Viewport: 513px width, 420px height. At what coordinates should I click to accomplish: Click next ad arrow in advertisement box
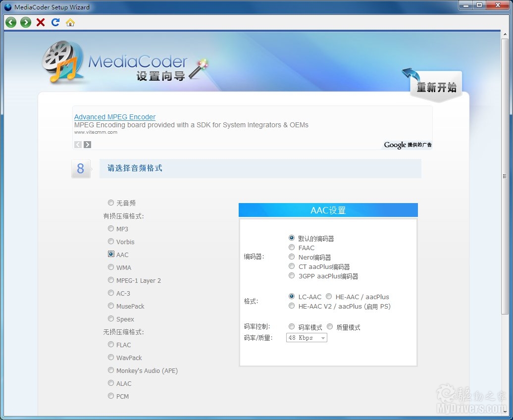click(x=88, y=145)
